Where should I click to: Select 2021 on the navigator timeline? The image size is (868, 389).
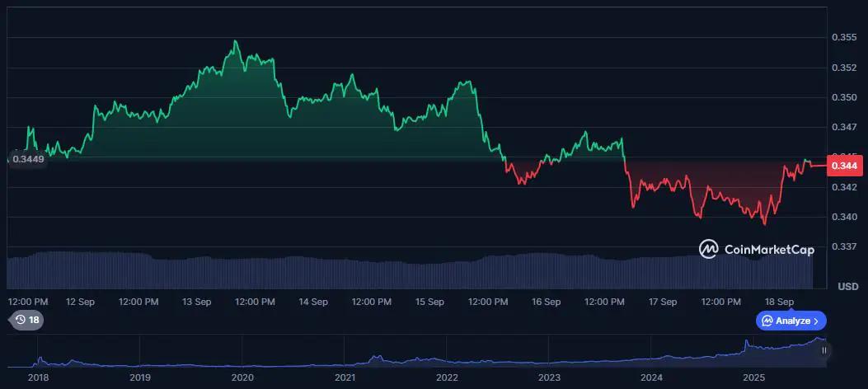345,377
